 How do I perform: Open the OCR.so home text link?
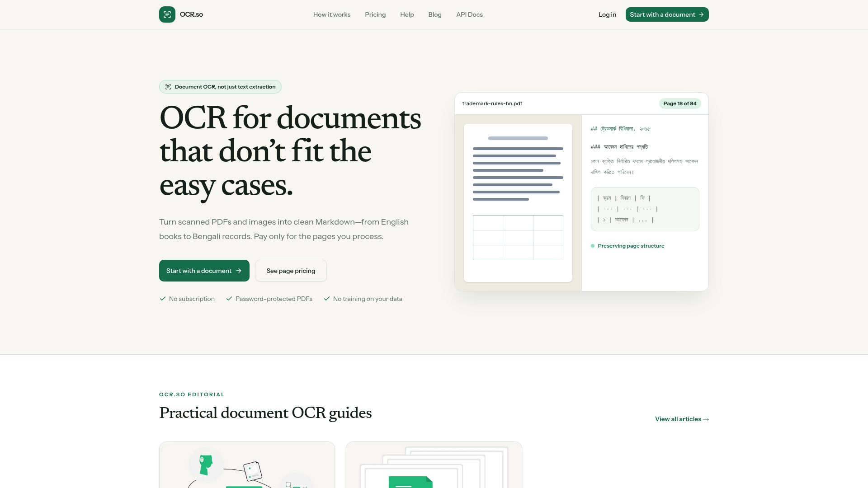pos(191,14)
